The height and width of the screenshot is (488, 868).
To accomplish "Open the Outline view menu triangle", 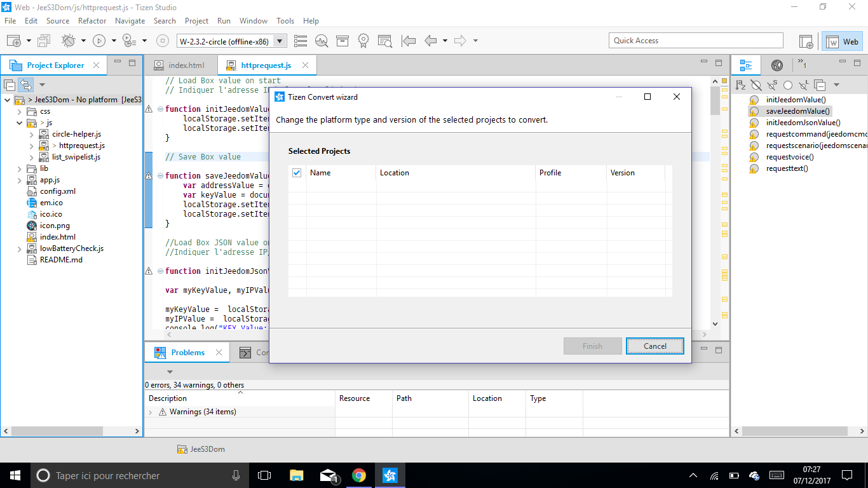I will pyautogui.click(x=836, y=85).
